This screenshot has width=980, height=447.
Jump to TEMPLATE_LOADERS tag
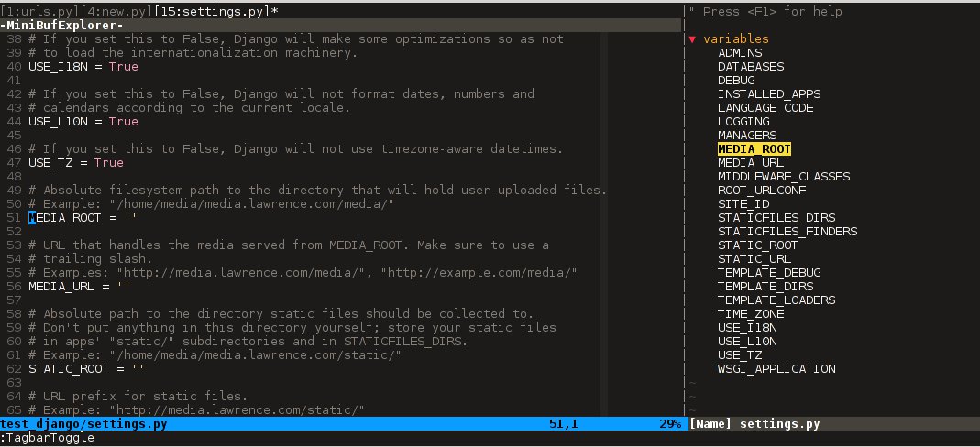776,300
